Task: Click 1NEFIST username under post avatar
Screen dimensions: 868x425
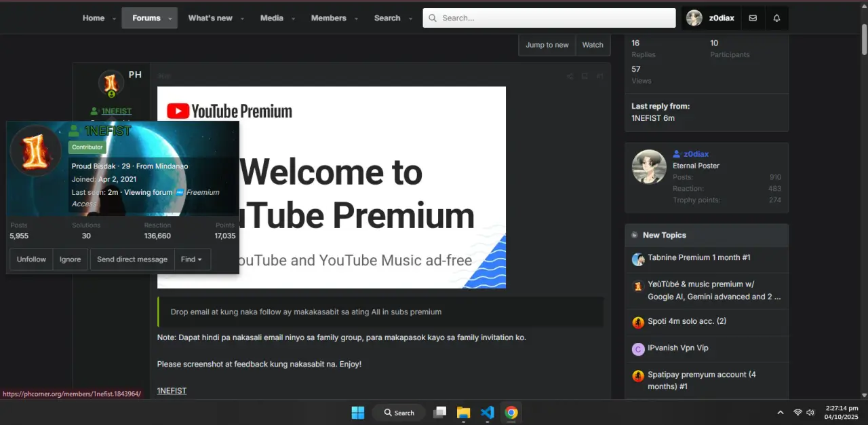Action: 116,111
